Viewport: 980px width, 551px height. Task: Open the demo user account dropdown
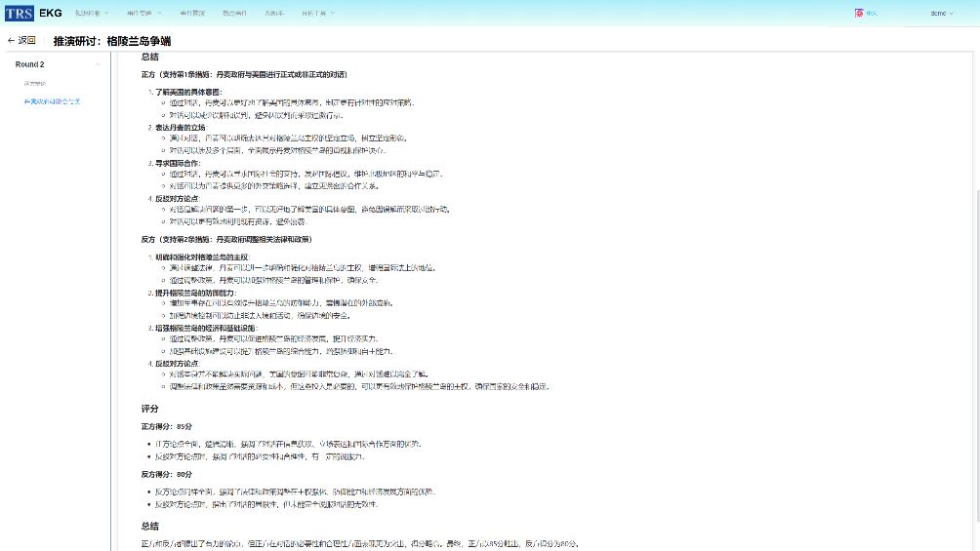[x=942, y=13]
